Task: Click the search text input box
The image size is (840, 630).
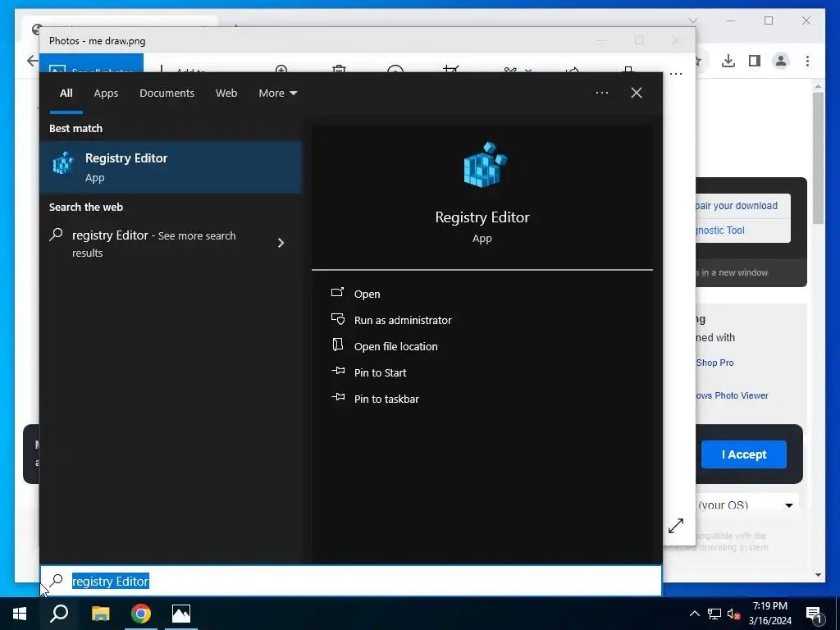Action: click(x=351, y=581)
